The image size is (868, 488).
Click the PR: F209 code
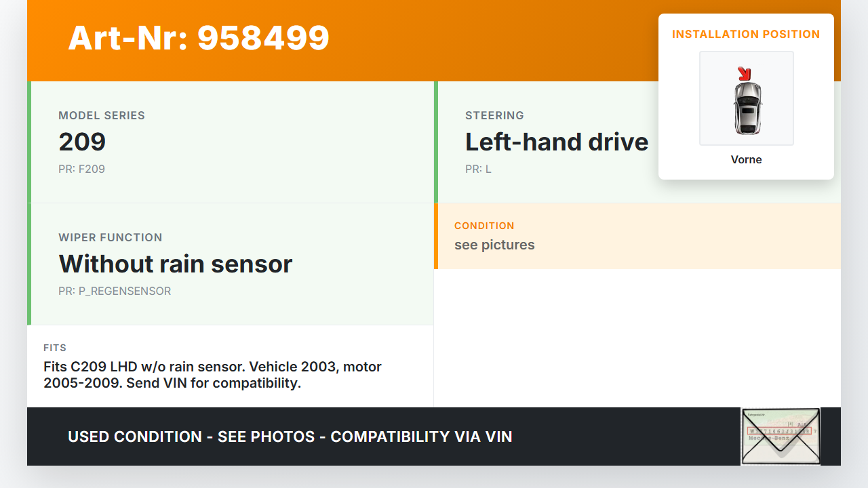(x=81, y=169)
